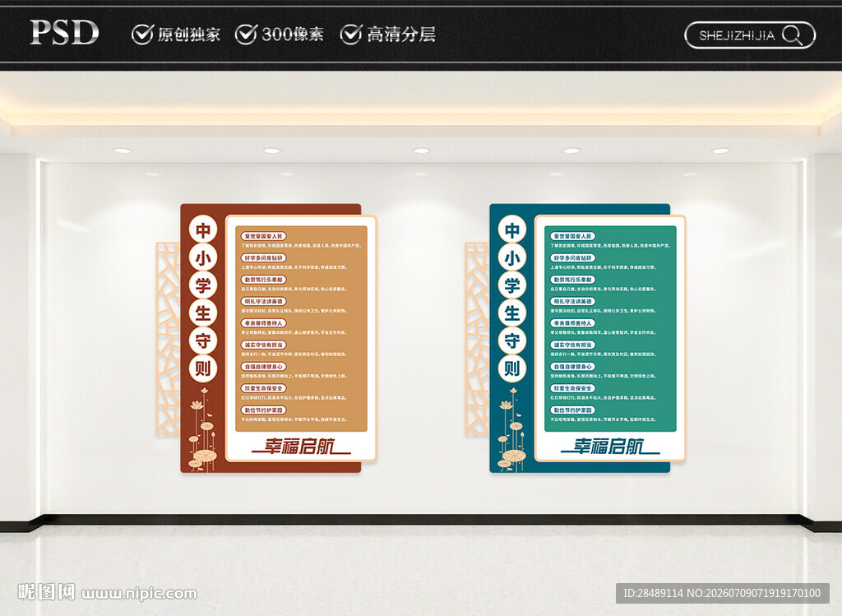Click the checkmark icon before 300像素

(x=246, y=35)
